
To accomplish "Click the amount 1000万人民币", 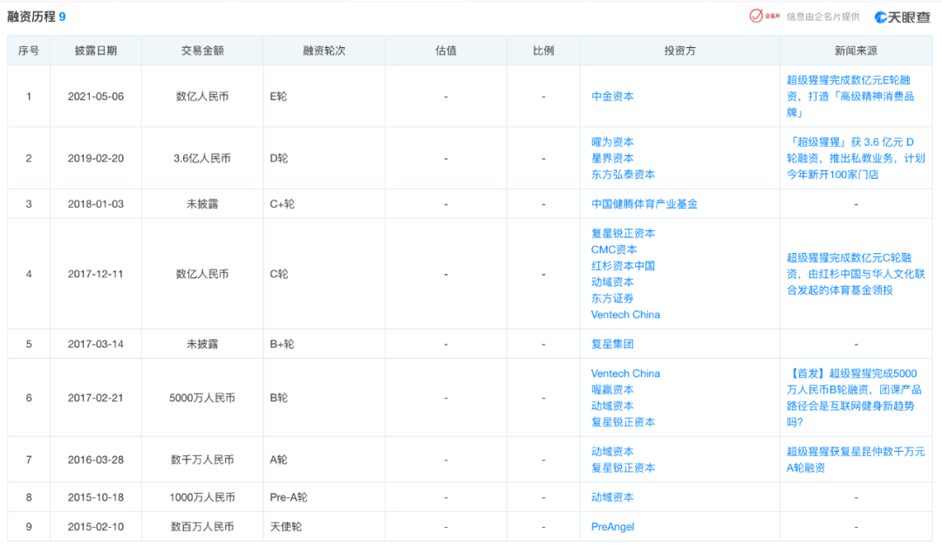I will (x=201, y=497).
